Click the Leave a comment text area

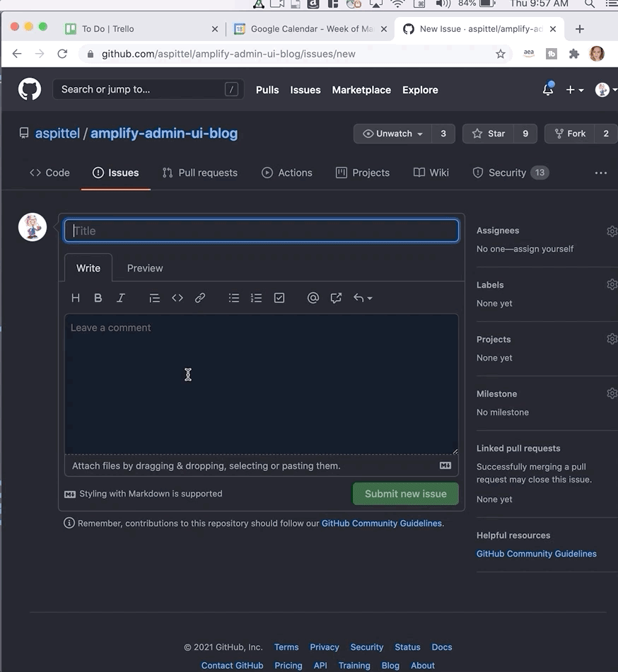[x=261, y=383]
